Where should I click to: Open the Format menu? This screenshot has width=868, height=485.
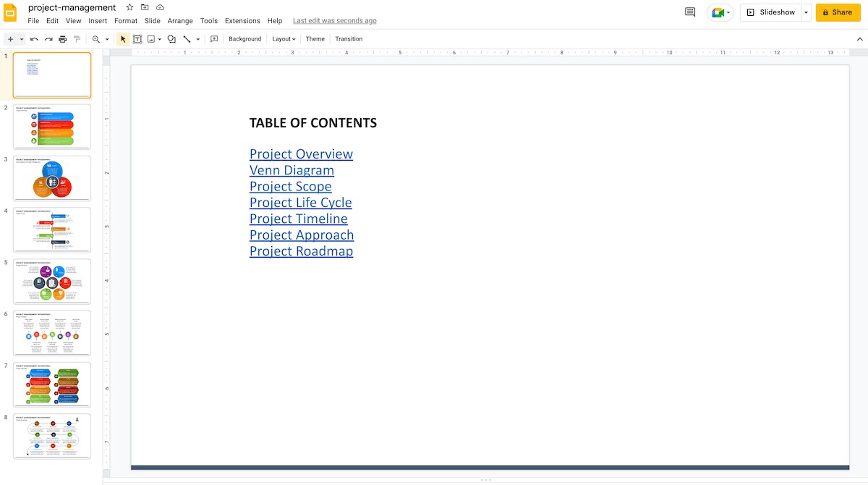point(126,21)
